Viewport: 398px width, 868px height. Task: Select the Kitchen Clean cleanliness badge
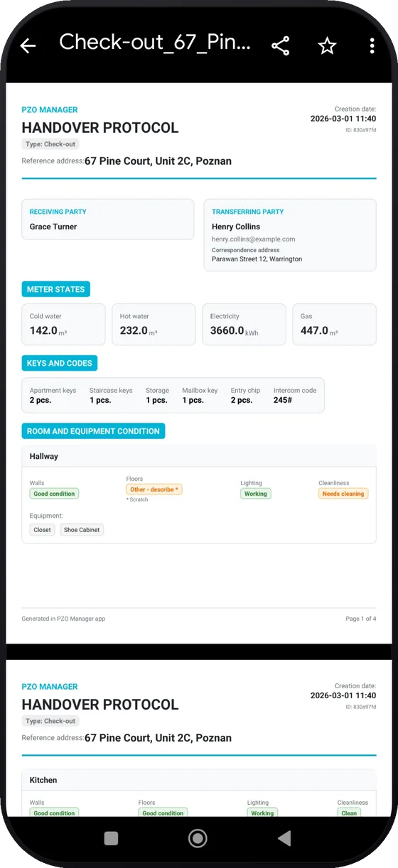(349, 813)
